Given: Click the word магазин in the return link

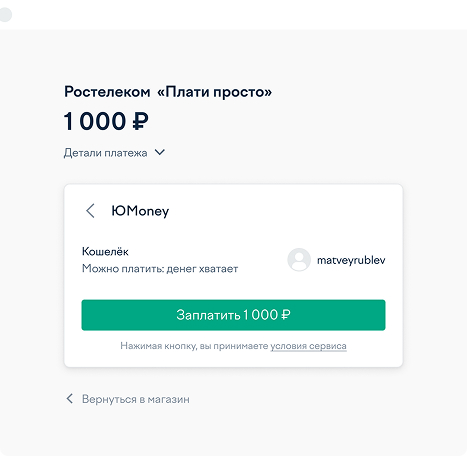Looking at the screenshot, I should [169, 399].
